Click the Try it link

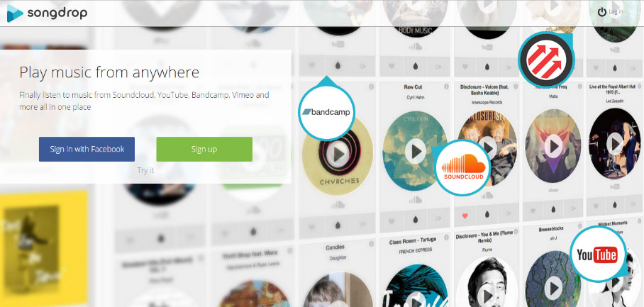click(145, 170)
